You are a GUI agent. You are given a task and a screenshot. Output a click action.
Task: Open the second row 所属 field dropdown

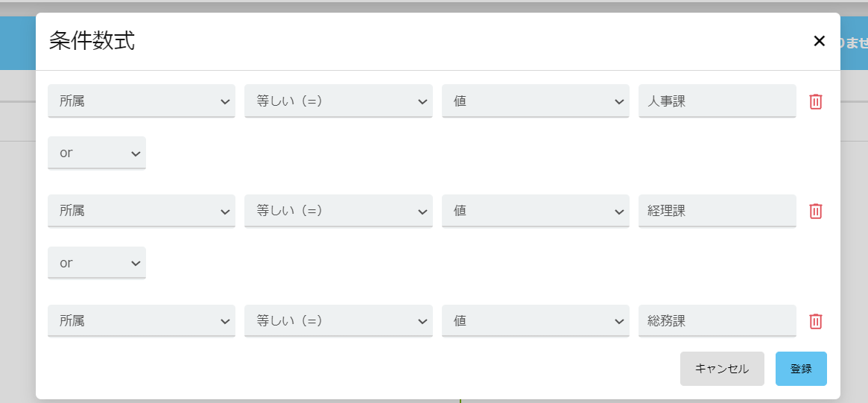coord(142,212)
